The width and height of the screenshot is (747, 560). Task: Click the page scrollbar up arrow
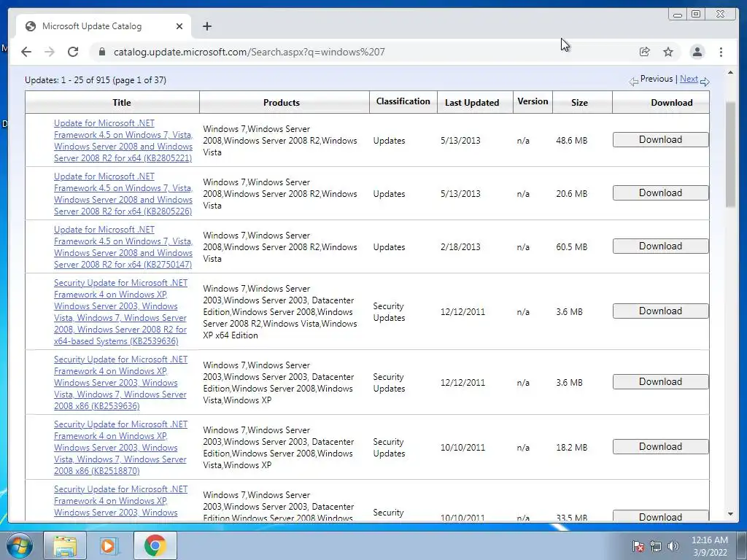coord(730,72)
